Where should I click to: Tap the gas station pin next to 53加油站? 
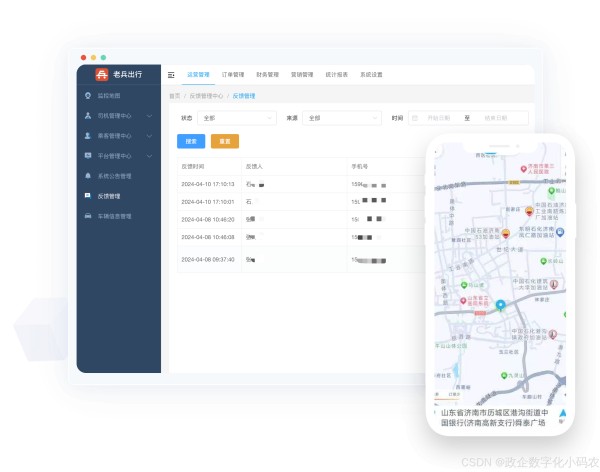click(x=505, y=233)
